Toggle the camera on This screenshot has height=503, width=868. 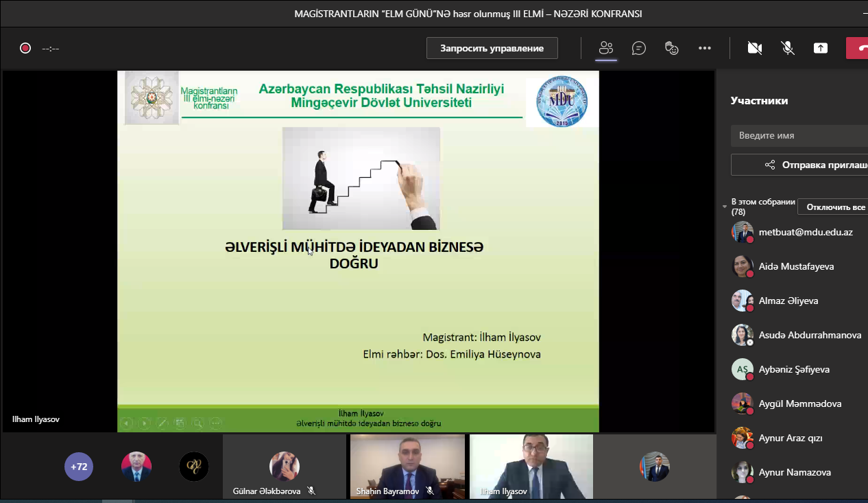[755, 48]
